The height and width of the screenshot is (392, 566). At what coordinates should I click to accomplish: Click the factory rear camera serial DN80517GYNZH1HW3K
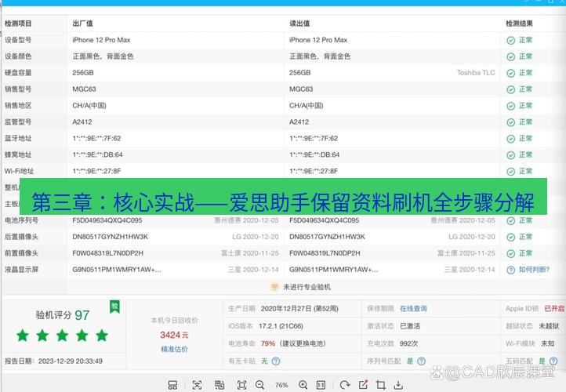[110, 237]
